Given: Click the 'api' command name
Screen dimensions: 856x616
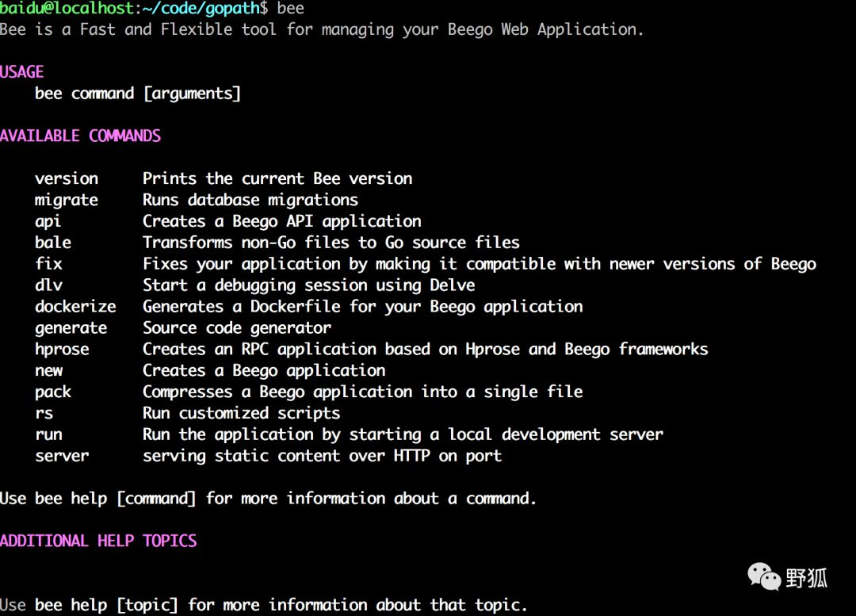Looking at the screenshot, I should click(x=48, y=222).
